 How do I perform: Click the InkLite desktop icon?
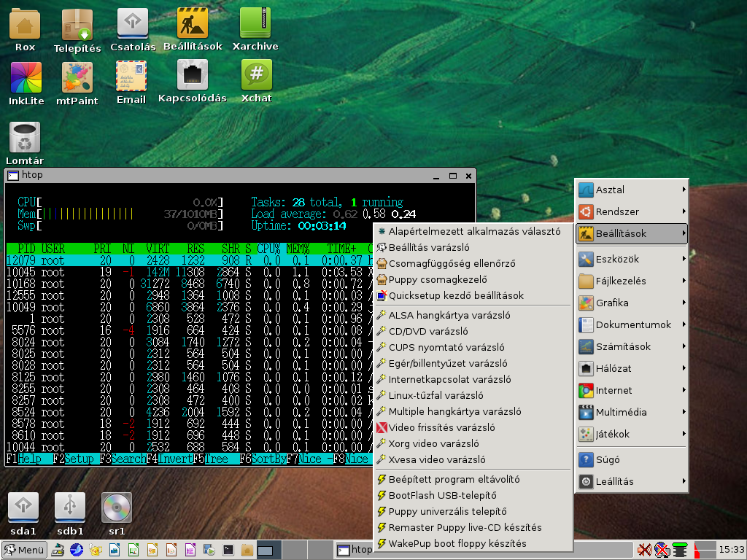coord(25,77)
